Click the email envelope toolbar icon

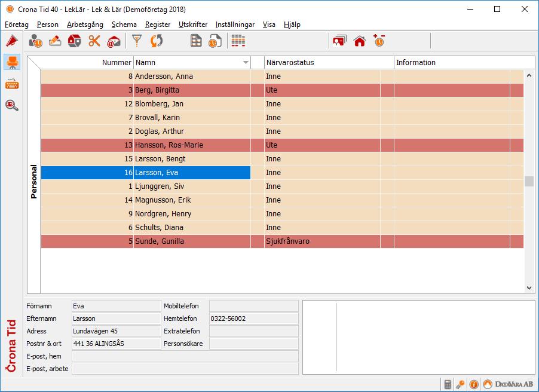click(x=114, y=41)
